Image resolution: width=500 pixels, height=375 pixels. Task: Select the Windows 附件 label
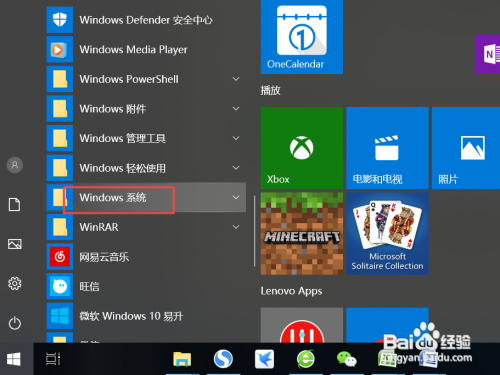[113, 109]
